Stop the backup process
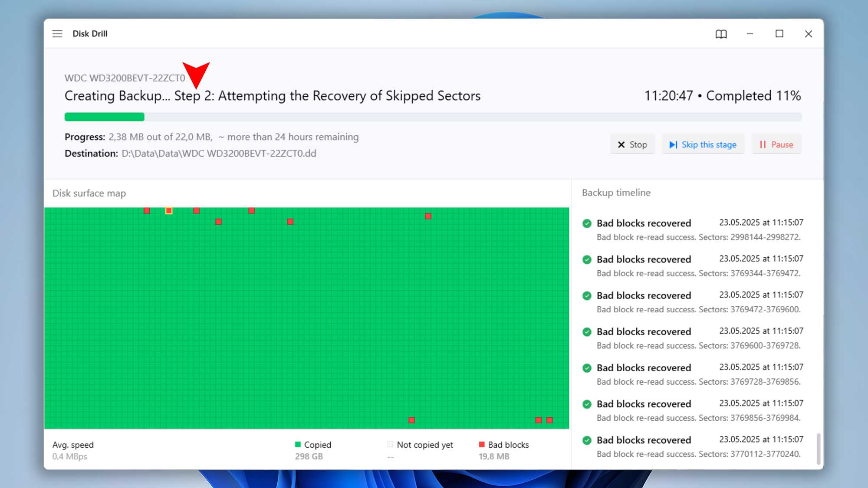 pyautogui.click(x=632, y=144)
